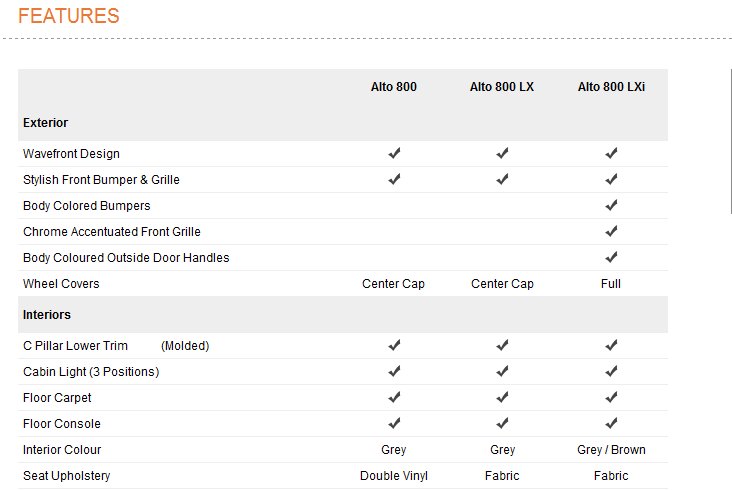Click Floor Console checkmark under Alto 800 LXi
Viewport: 732px width, 491px height.
click(x=611, y=423)
